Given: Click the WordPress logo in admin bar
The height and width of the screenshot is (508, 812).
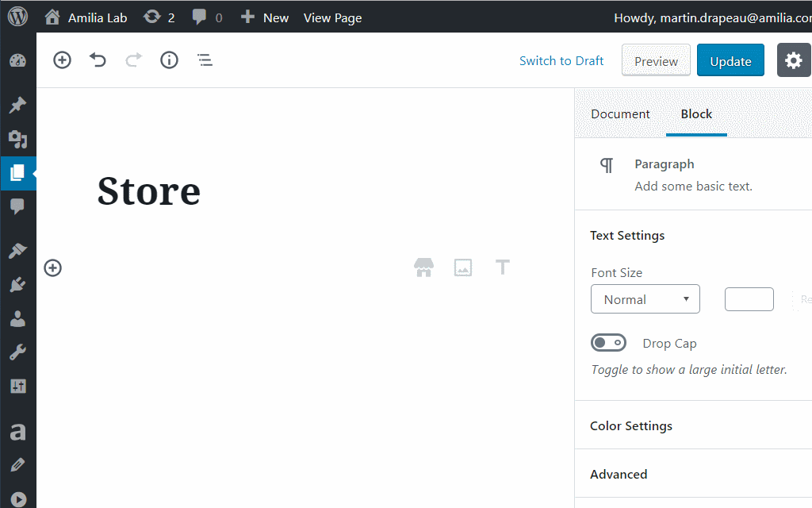Looking at the screenshot, I should click(17, 17).
